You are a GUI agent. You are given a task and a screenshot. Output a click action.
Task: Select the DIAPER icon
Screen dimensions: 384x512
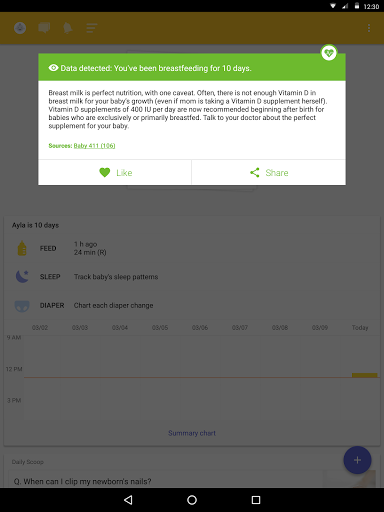click(x=22, y=306)
